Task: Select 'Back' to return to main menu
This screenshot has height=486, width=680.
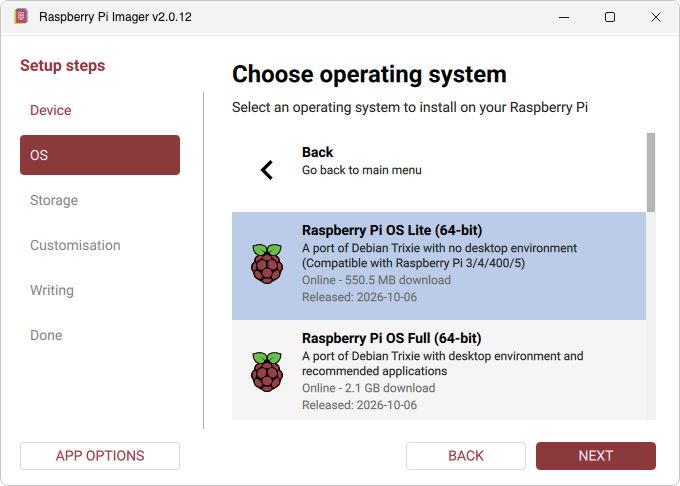Action: pyautogui.click(x=439, y=170)
